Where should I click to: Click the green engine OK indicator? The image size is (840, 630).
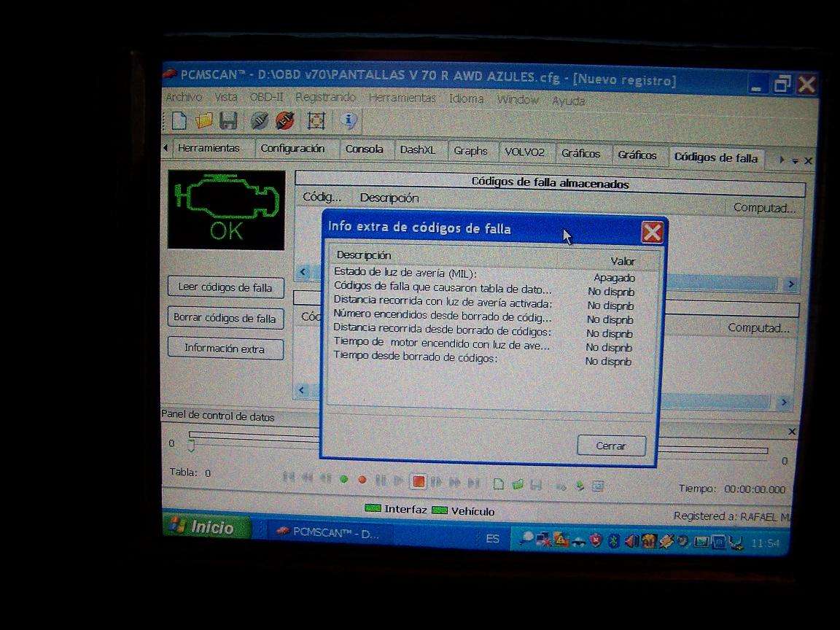tap(226, 210)
